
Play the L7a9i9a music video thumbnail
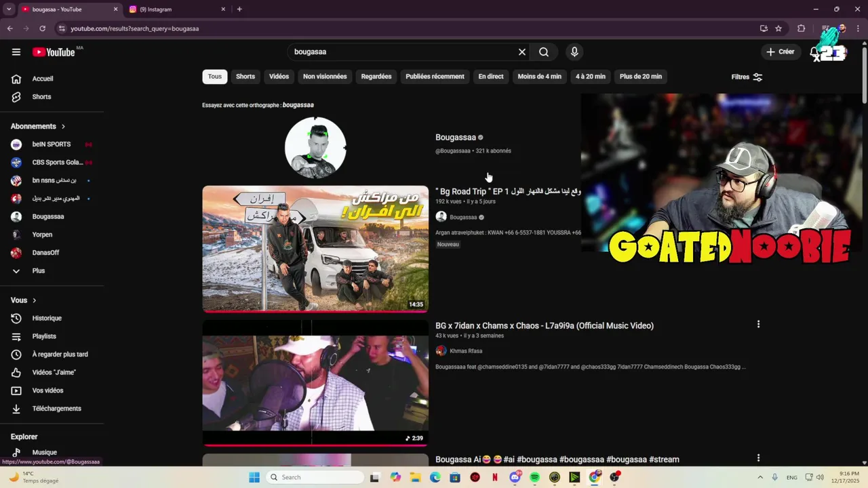pyautogui.click(x=315, y=383)
